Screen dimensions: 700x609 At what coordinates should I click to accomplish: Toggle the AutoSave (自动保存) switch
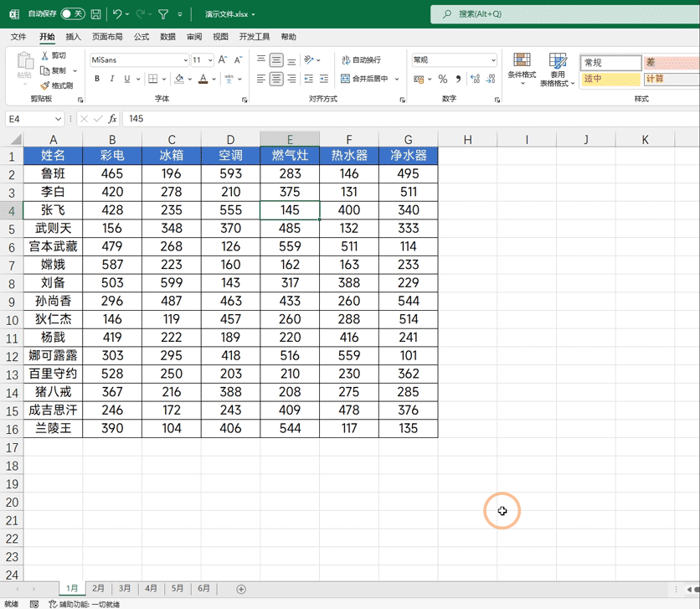pos(72,14)
